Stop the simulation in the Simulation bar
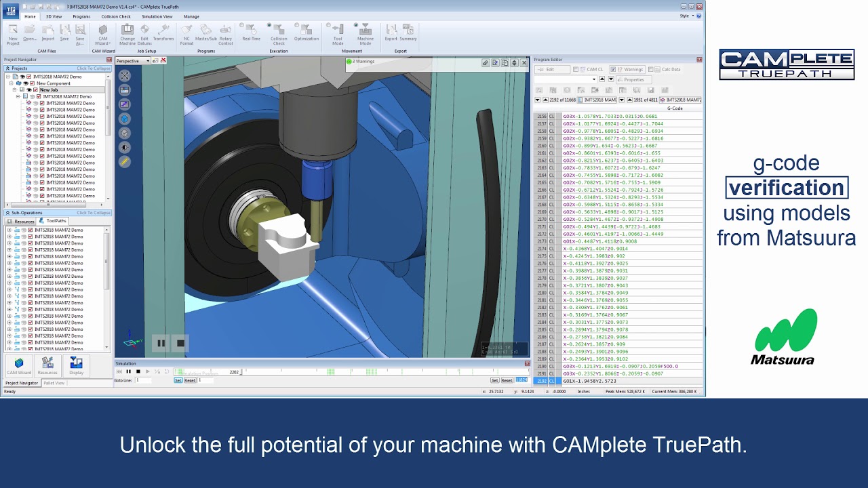 [138, 371]
